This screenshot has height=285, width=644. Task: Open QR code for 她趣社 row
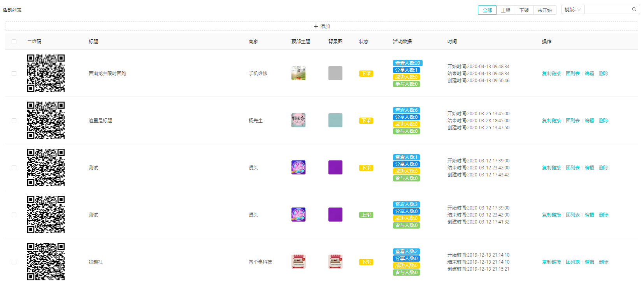point(46,262)
